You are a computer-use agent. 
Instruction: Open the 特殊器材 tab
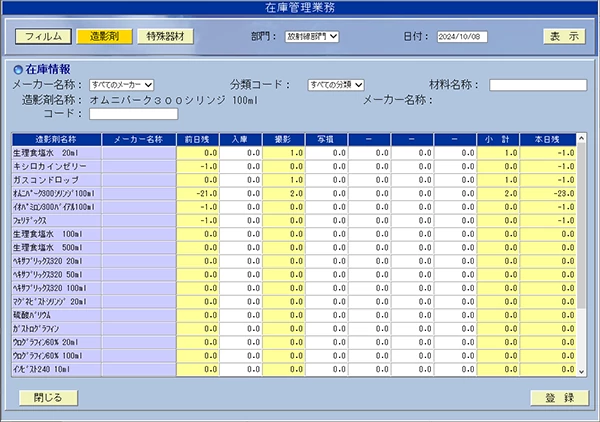(x=165, y=36)
